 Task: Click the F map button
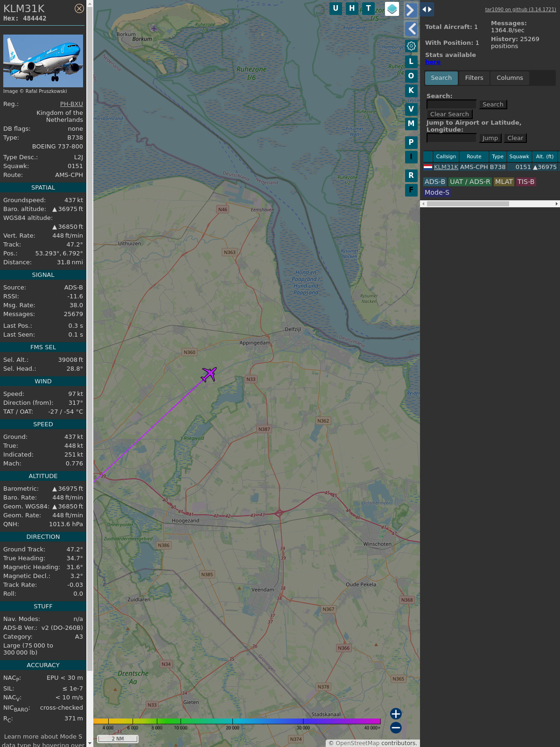(411, 190)
